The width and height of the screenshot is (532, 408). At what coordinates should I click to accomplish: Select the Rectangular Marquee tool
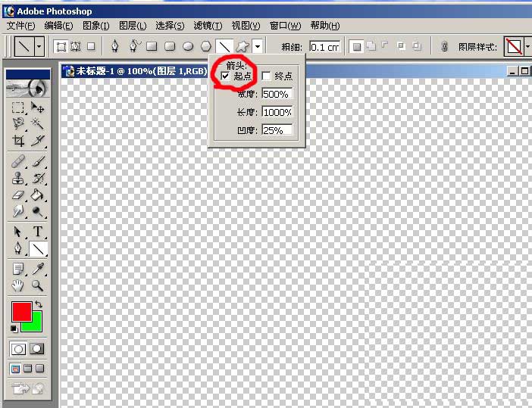point(18,107)
